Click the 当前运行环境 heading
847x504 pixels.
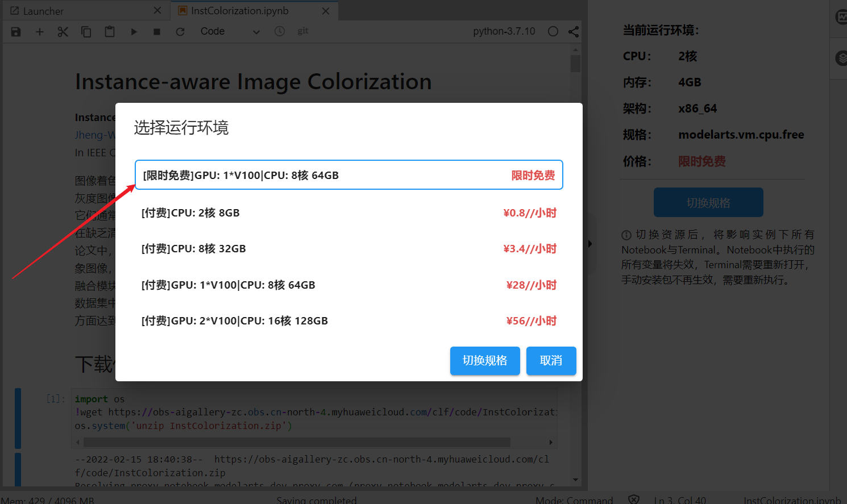pos(661,30)
